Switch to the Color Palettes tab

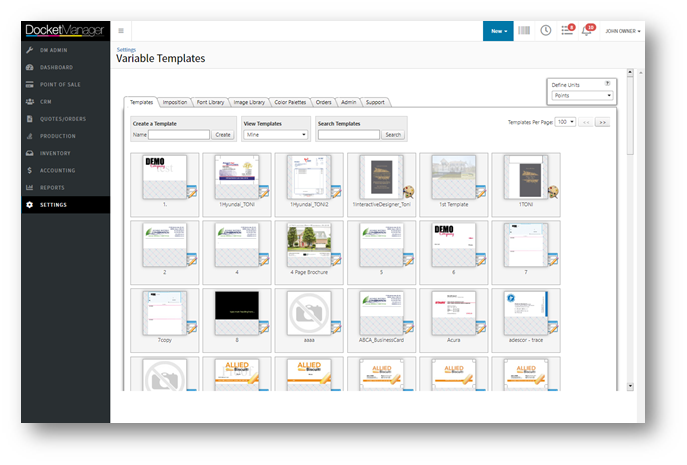click(290, 102)
